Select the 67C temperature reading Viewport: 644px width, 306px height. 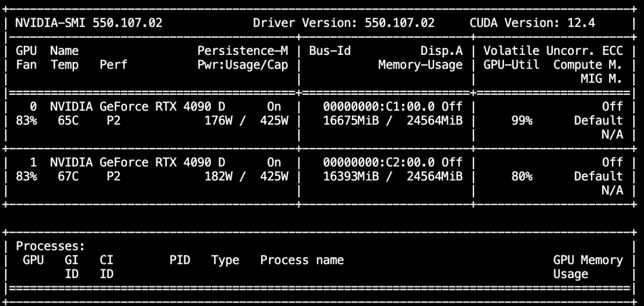pyautogui.click(x=68, y=176)
